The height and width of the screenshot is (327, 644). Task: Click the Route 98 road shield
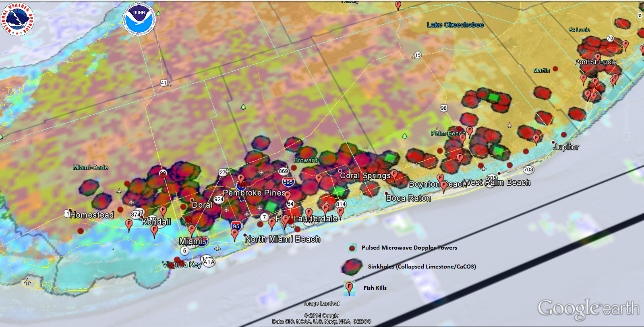[x=443, y=108]
